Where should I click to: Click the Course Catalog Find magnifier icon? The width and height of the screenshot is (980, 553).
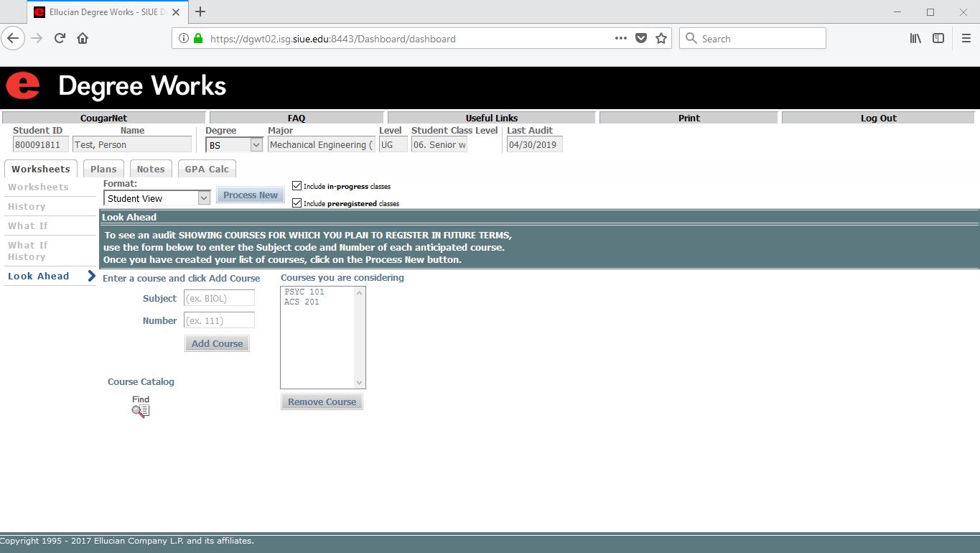[141, 411]
